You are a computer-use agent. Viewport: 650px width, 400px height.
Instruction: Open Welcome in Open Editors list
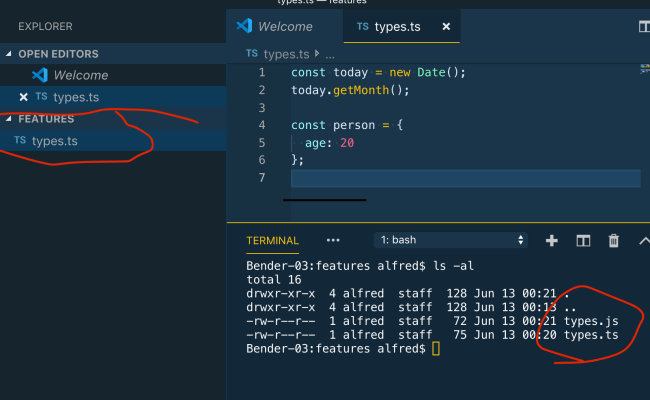pos(80,75)
